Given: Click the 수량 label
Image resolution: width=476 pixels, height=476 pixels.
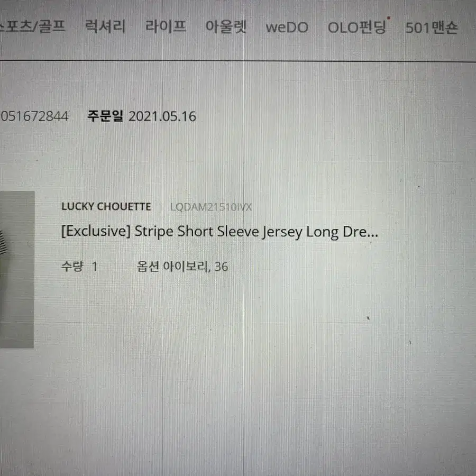Looking at the screenshot, I should pos(72,266).
